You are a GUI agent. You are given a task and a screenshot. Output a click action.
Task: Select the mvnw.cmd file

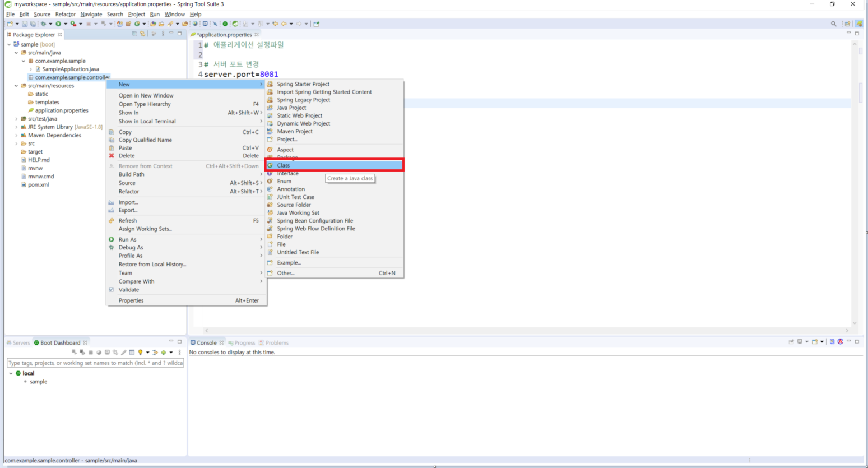(x=41, y=176)
